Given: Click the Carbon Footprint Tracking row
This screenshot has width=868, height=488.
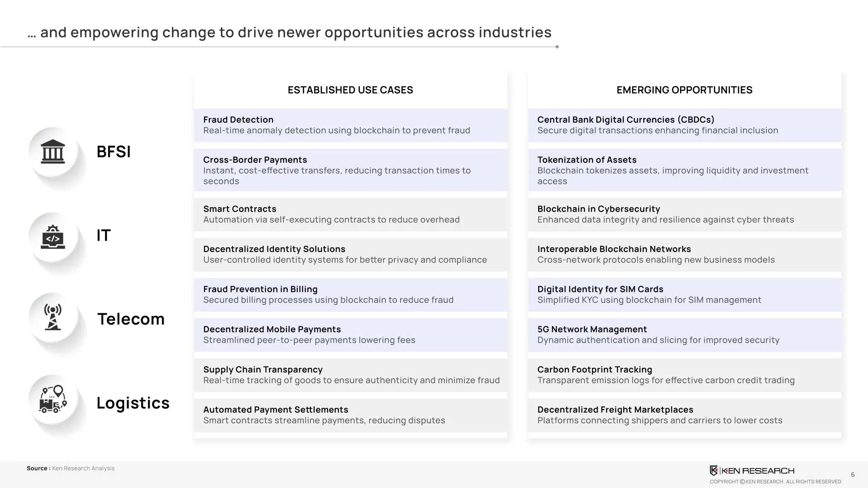Looking at the screenshot, I should tap(685, 375).
